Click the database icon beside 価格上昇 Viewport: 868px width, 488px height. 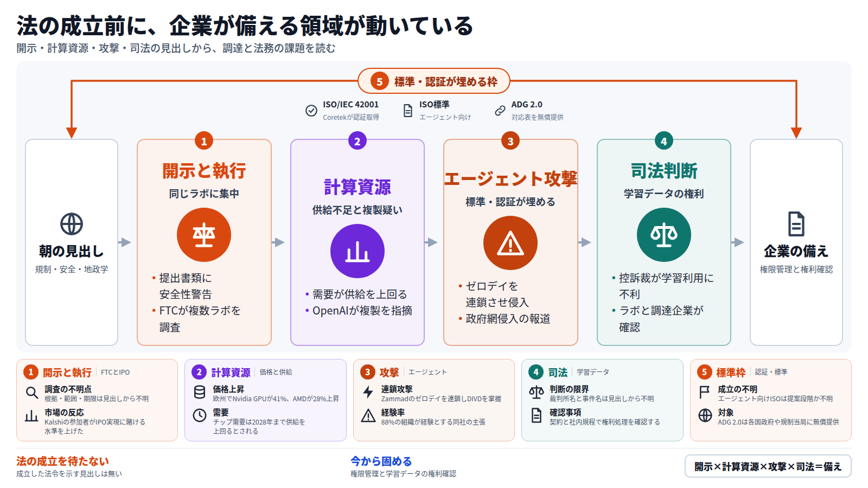[x=200, y=393]
